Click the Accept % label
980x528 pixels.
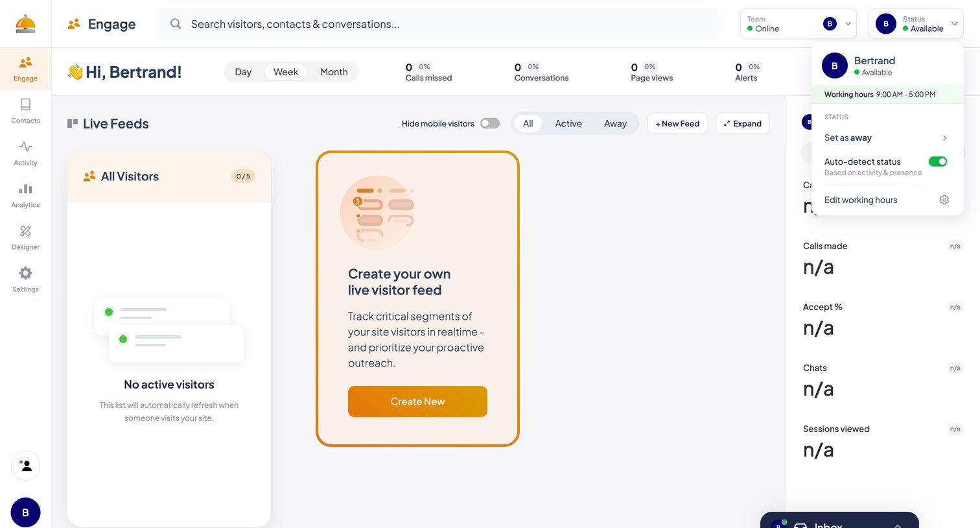pyautogui.click(x=822, y=307)
